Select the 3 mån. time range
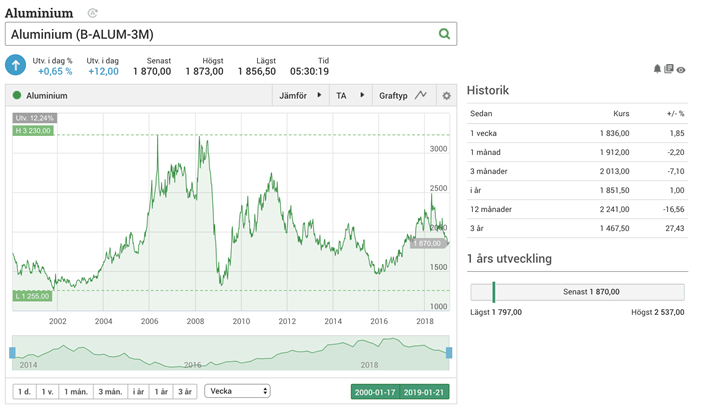The width and height of the screenshot is (720, 412). (x=109, y=391)
